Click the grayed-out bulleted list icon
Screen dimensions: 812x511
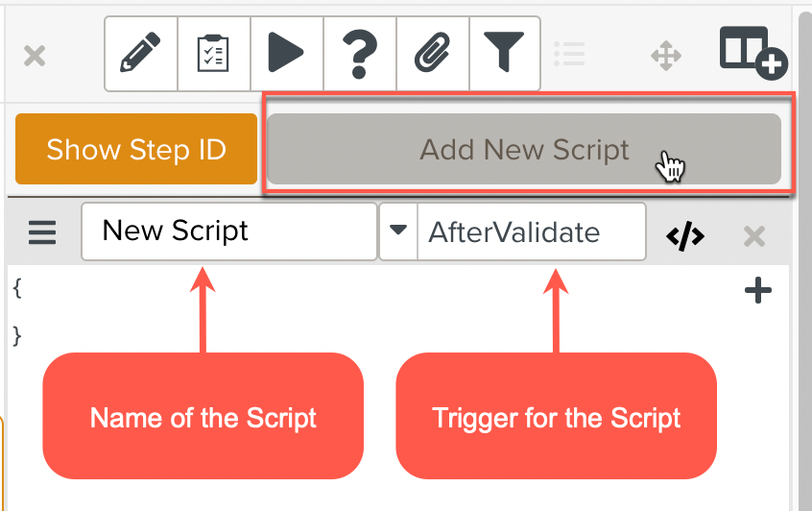(x=569, y=55)
